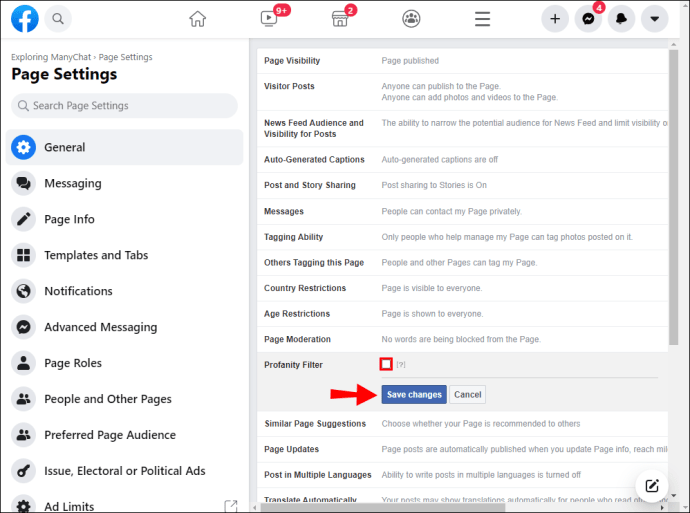This screenshot has height=513, width=690.
Task: Focus the Search Page Settings field
Action: click(125, 106)
